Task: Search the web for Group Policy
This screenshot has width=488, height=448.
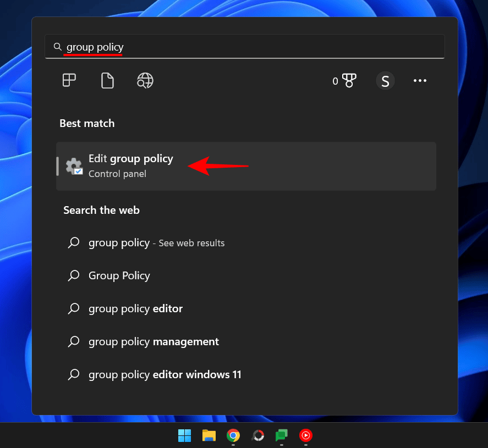Action: tap(119, 275)
